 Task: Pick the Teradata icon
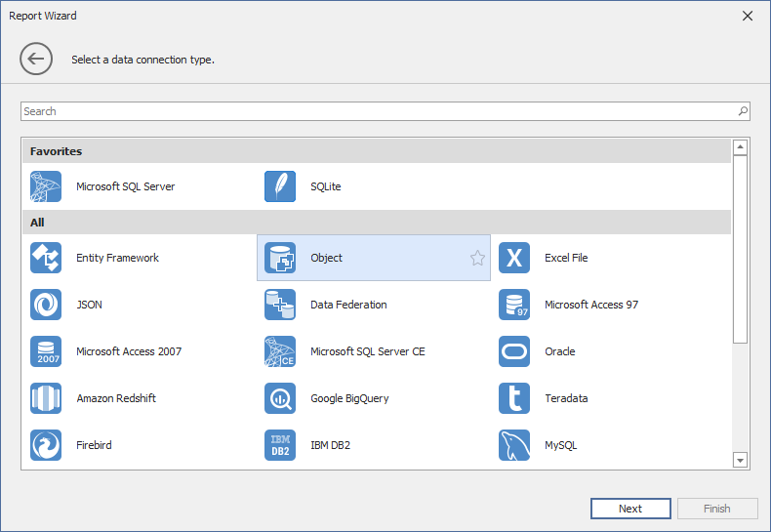pyautogui.click(x=514, y=398)
